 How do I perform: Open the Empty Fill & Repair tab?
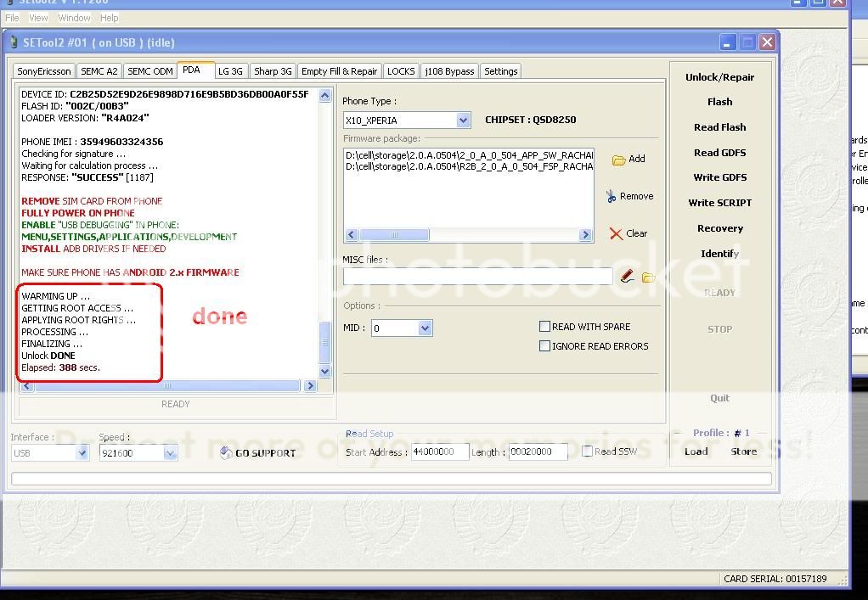pos(339,71)
